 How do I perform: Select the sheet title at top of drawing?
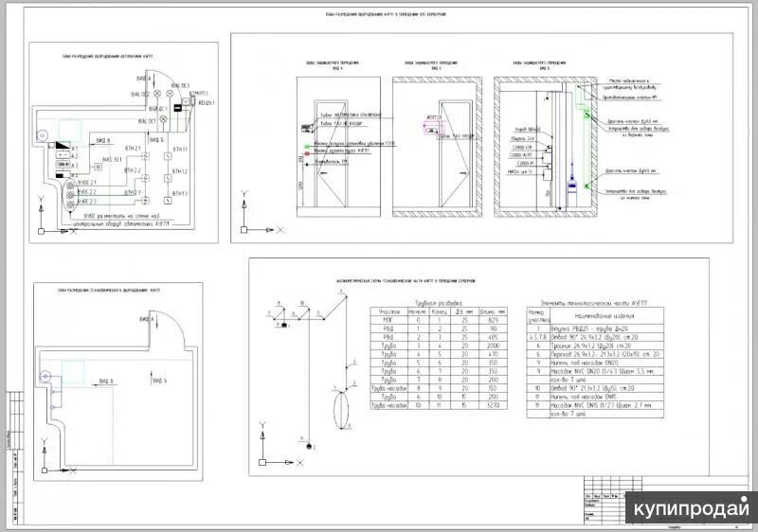tap(386, 14)
